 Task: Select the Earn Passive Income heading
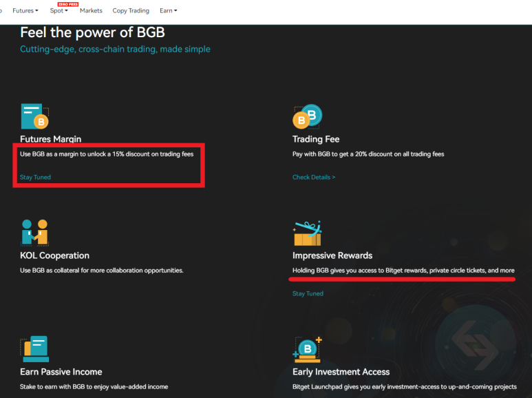61,372
